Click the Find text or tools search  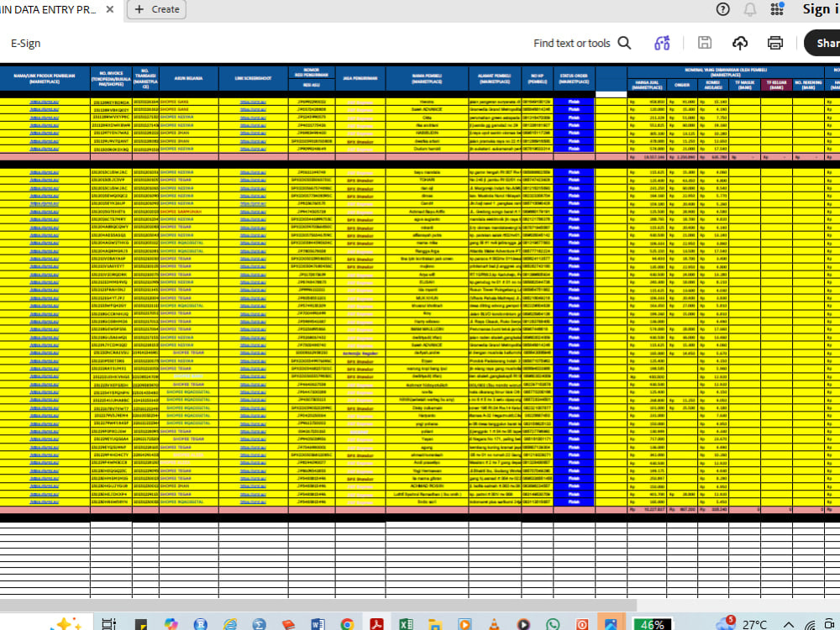[582, 44]
